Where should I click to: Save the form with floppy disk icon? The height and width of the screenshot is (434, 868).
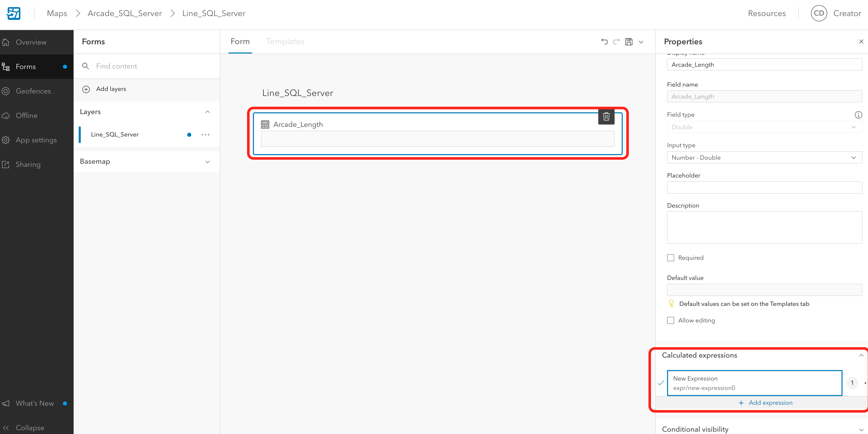pos(629,42)
